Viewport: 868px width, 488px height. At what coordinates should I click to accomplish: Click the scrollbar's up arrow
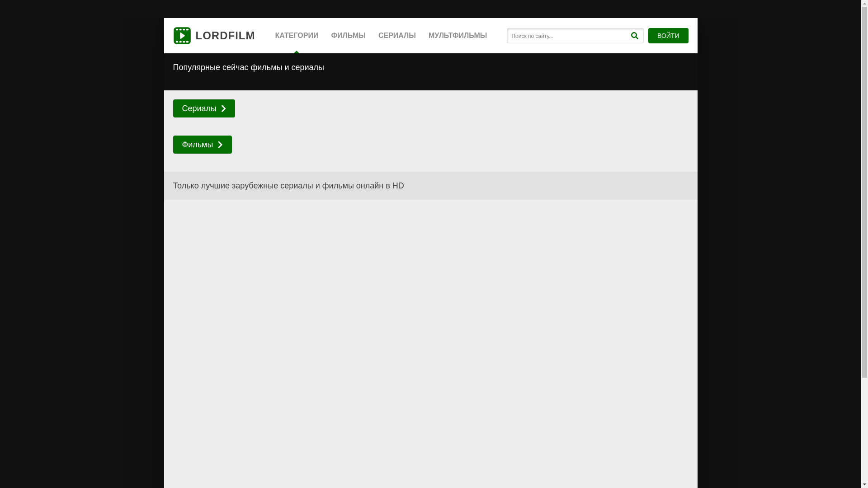[864, 4]
